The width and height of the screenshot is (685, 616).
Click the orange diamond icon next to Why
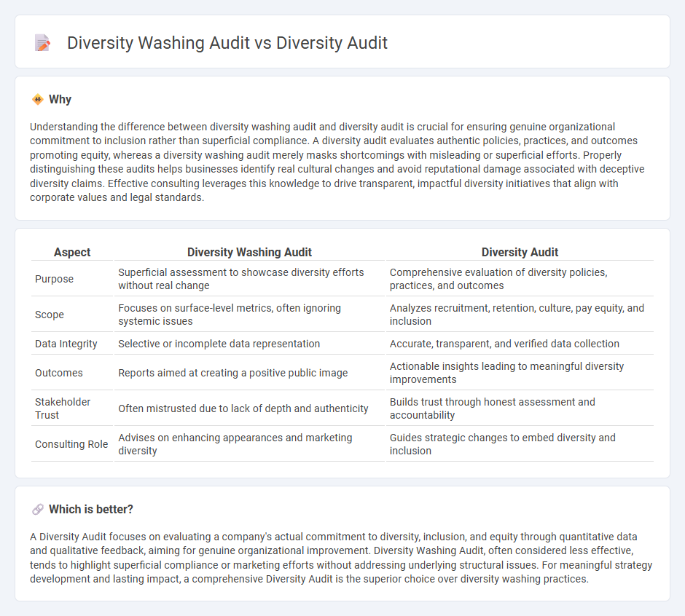pyautogui.click(x=38, y=100)
